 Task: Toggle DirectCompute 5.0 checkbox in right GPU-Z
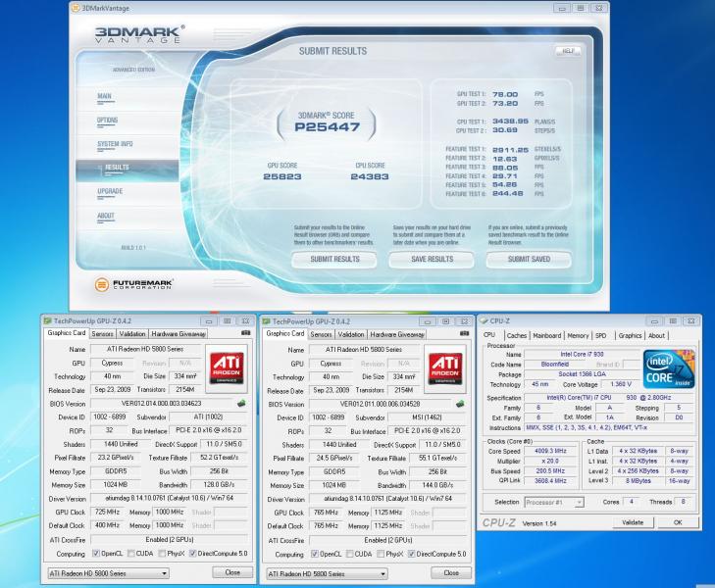pos(412,554)
